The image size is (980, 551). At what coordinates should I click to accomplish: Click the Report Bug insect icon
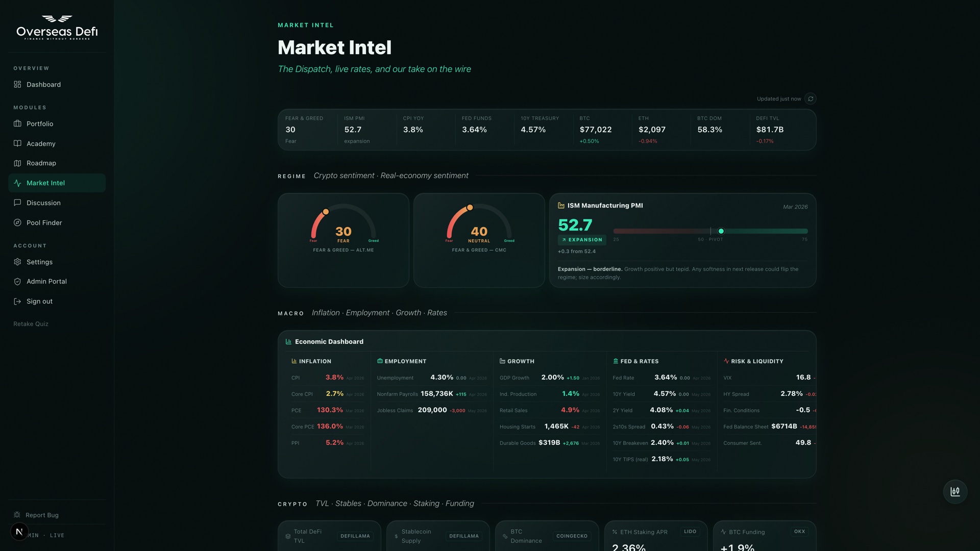point(17,515)
